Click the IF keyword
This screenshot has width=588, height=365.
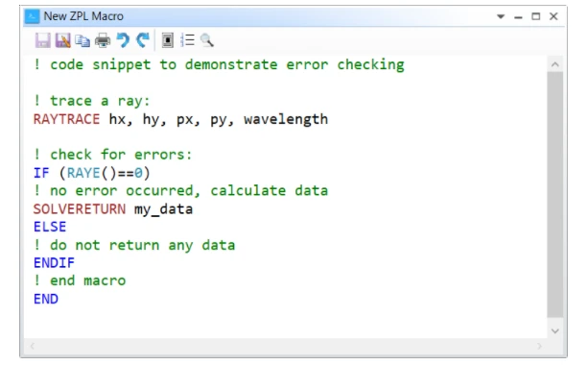click(x=41, y=173)
